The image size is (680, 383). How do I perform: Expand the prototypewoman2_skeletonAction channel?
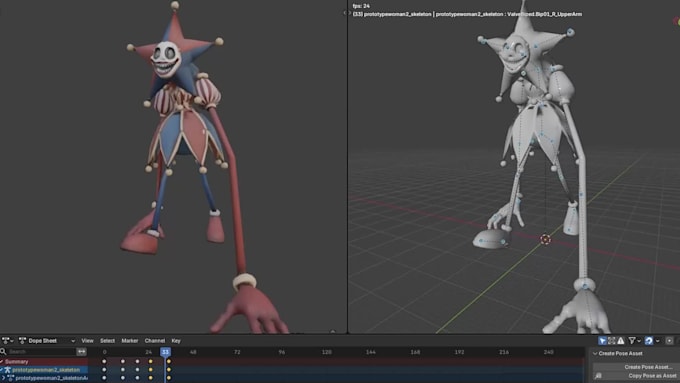point(3,378)
